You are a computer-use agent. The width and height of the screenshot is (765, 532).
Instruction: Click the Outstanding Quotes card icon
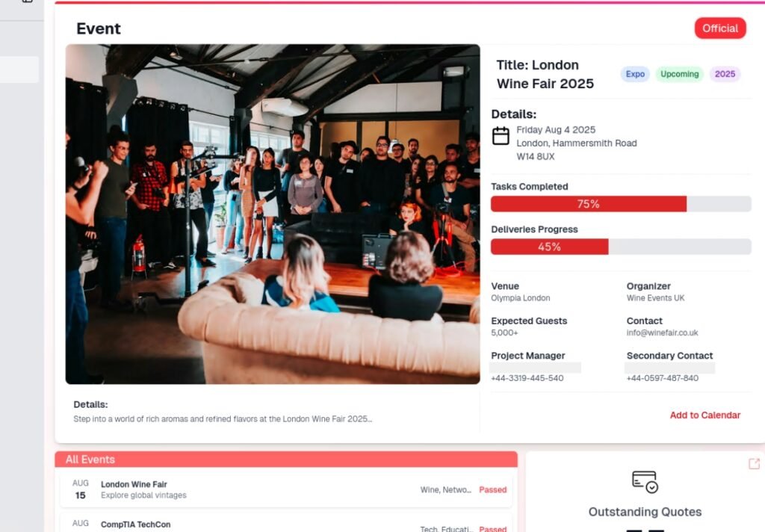coord(645,482)
